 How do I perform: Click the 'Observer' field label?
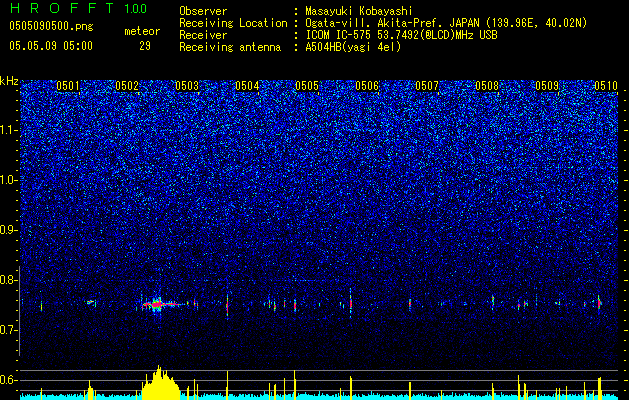click(x=203, y=11)
